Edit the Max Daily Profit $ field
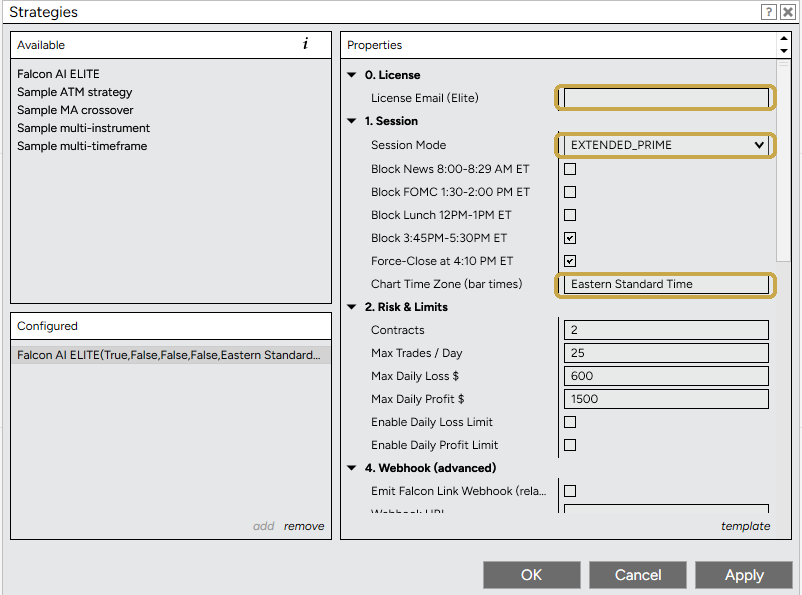Viewport: 802px width, 595px height. pyautogui.click(x=666, y=399)
